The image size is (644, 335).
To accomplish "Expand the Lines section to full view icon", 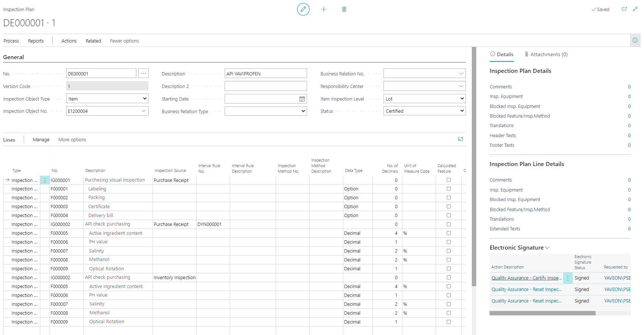I will click(x=460, y=139).
